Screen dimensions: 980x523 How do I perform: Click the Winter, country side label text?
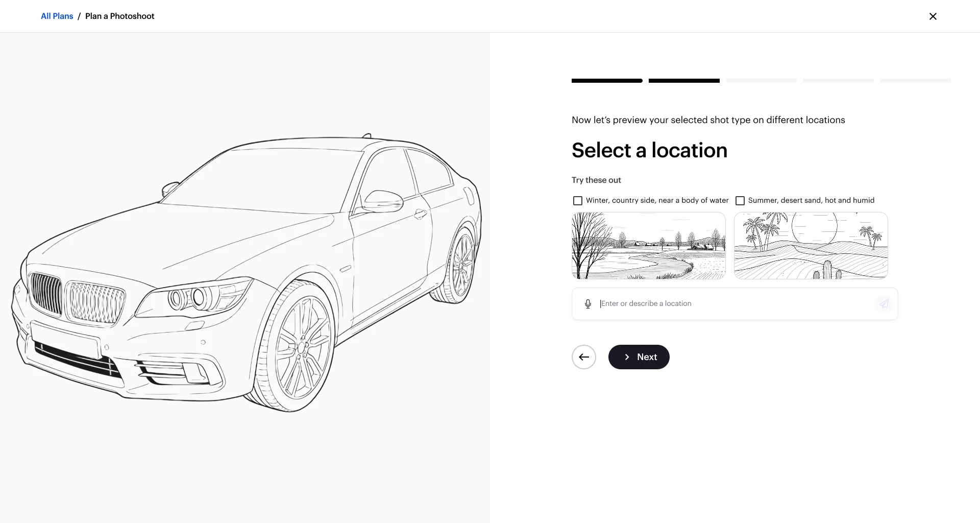coord(657,201)
